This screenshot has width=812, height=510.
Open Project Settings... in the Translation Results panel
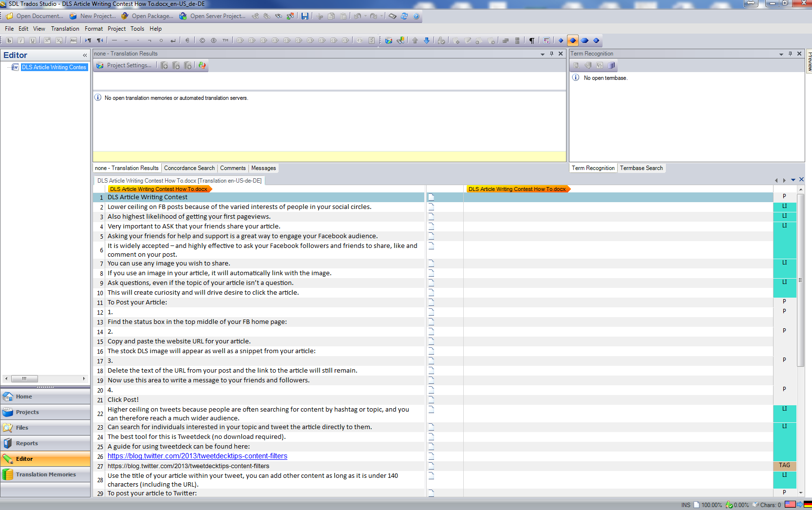click(124, 65)
